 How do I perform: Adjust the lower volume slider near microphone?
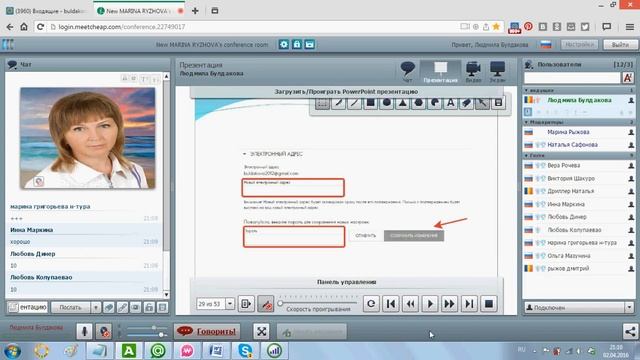click(162, 335)
